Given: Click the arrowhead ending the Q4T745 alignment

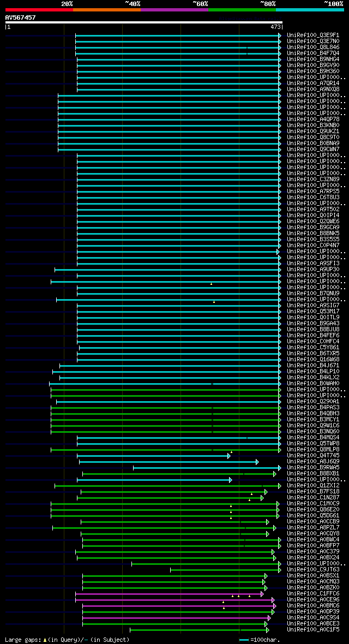Looking at the screenshot, I should click(x=229, y=456).
